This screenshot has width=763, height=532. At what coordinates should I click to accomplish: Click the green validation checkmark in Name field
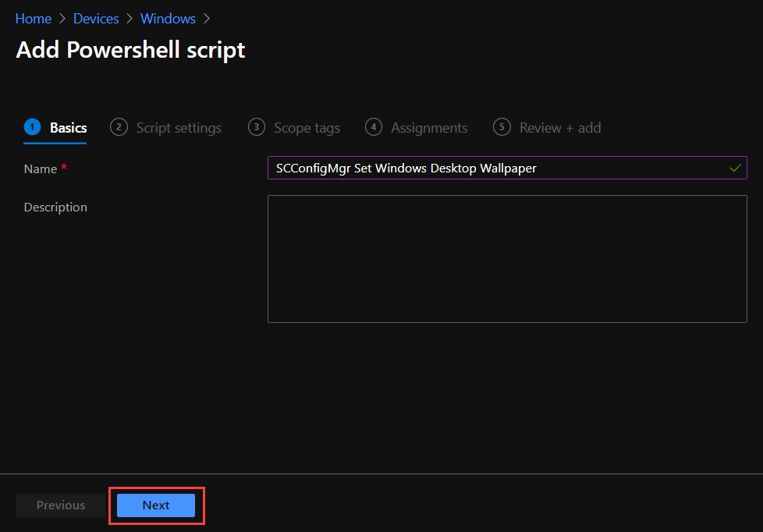735,168
